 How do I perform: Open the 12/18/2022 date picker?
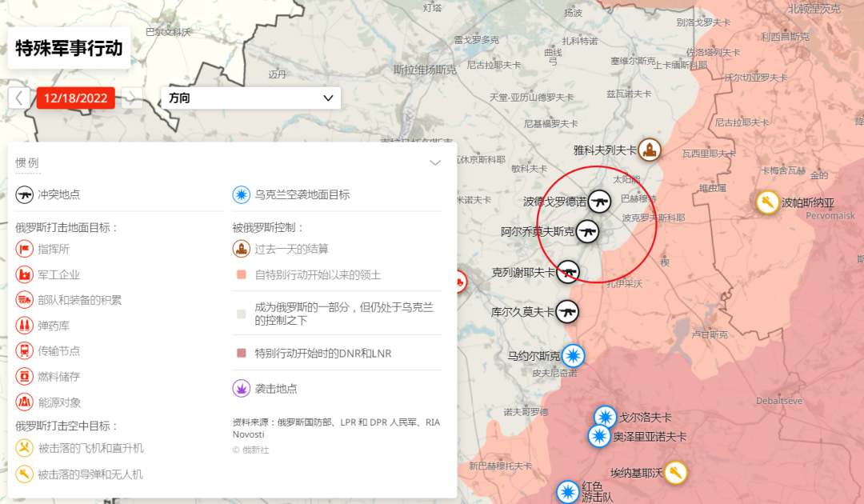75,98
